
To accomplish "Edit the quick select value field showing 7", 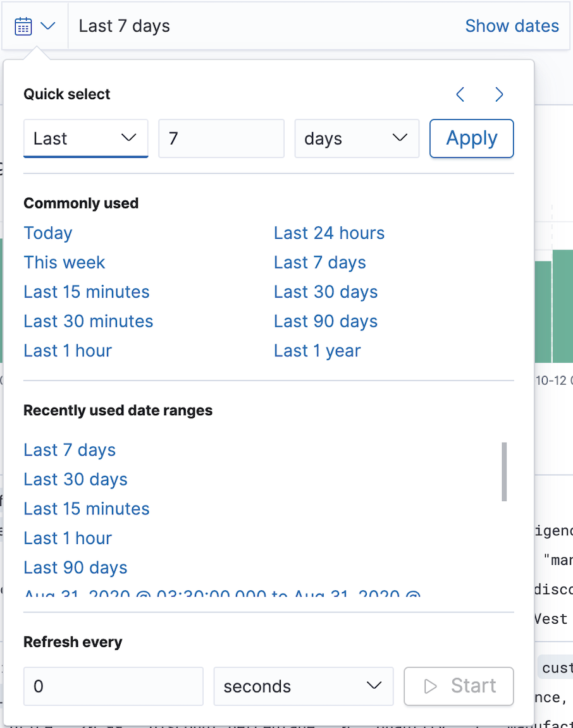I will pos(221,138).
